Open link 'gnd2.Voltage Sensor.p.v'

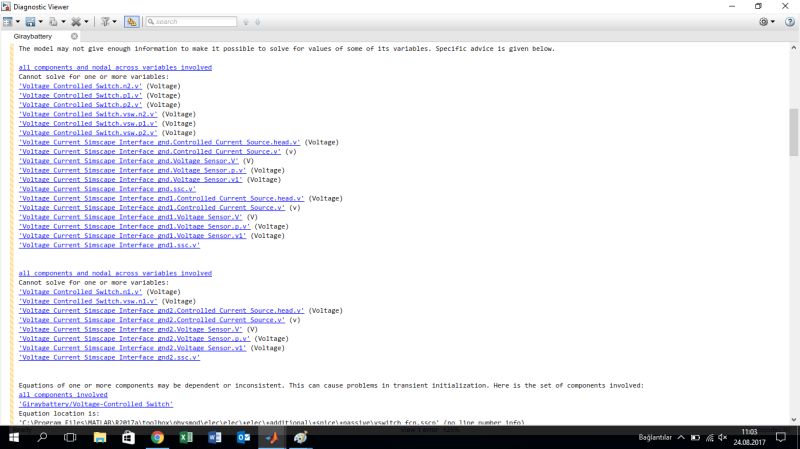(135, 338)
